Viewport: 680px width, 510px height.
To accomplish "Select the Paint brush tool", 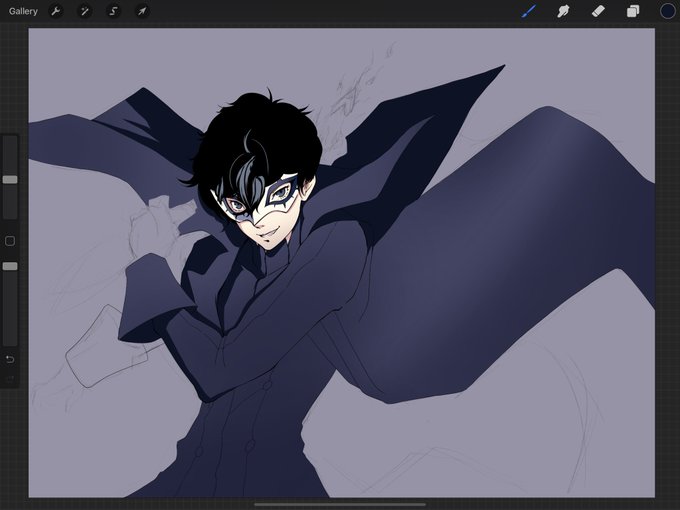I will click(529, 11).
